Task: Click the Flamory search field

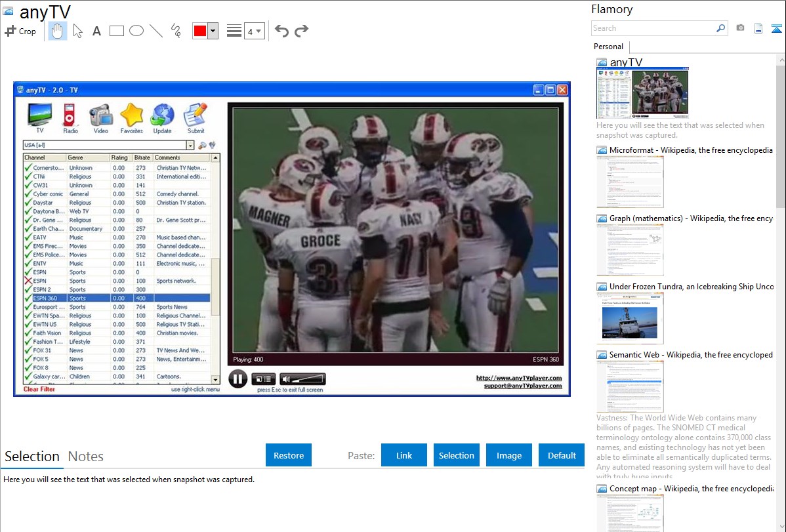Action: pyautogui.click(x=653, y=28)
